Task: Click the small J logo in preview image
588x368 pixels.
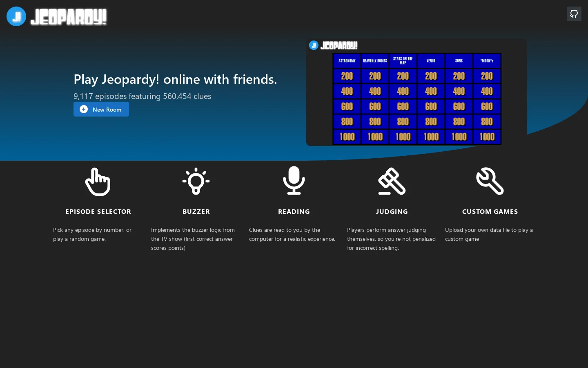Action: click(314, 45)
